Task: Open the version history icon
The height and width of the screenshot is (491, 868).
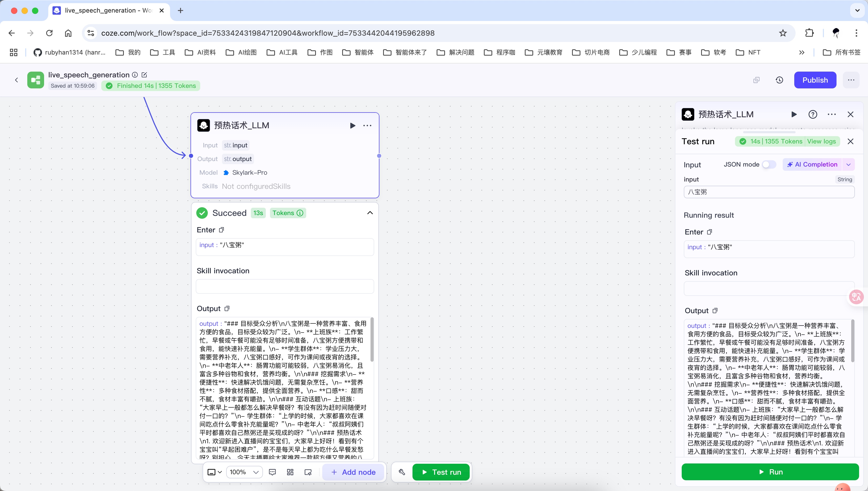Action: pyautogui.click(x=779, y=80)
